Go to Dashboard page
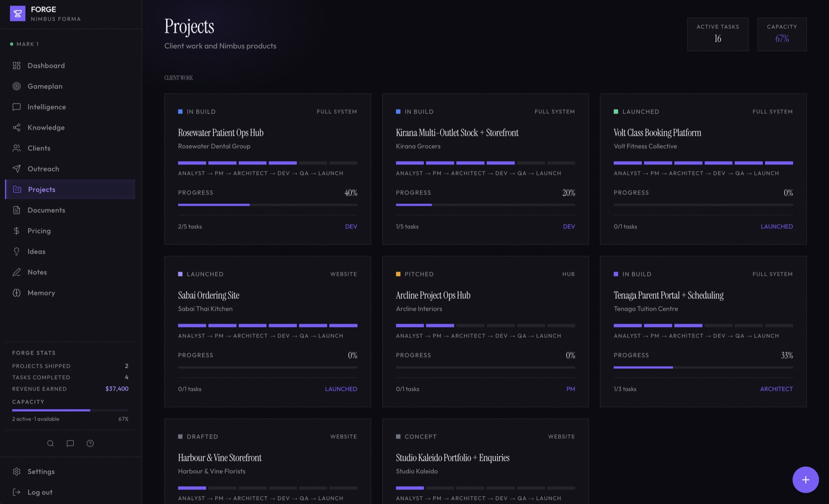 pyautogui.click(x=70, y=65)
